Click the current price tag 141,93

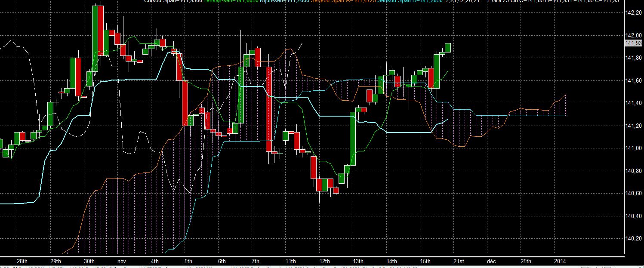(x=633, y=43)
